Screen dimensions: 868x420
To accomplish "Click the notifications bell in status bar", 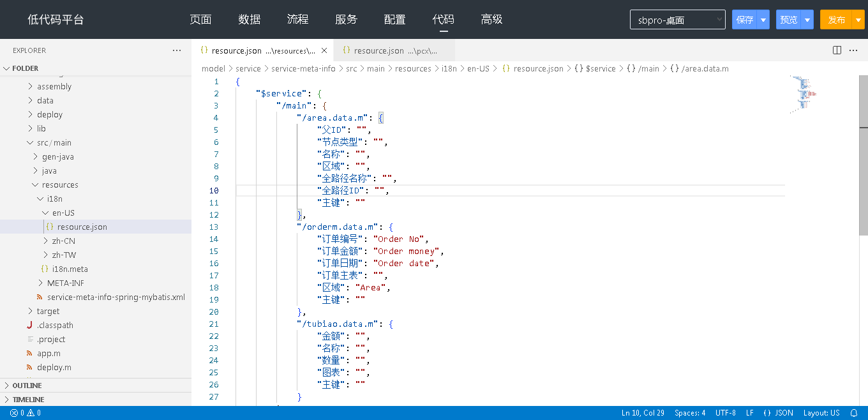I will coord(854,413).
